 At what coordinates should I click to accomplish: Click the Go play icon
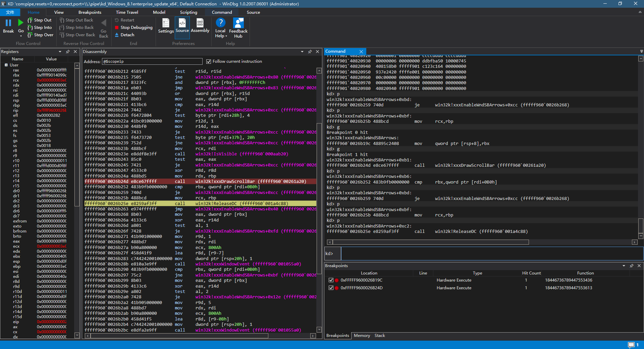[21, 23]
